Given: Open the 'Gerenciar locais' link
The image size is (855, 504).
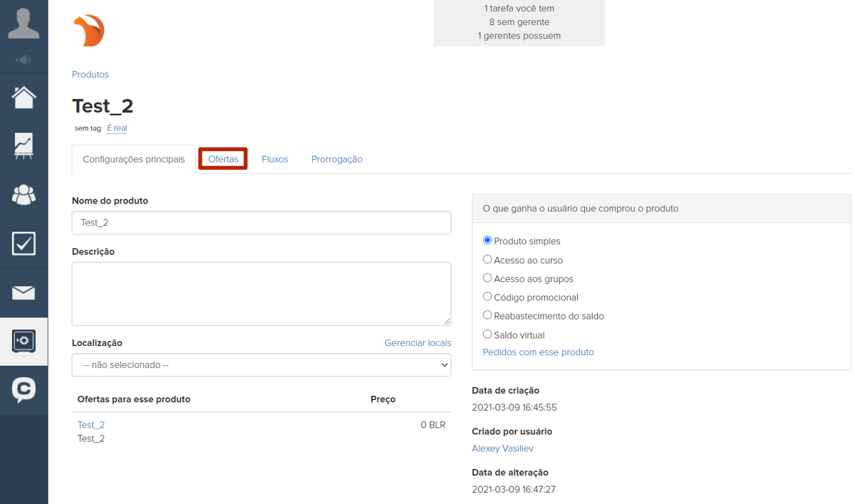Looking at the screenshot, I should coord(418,343).
